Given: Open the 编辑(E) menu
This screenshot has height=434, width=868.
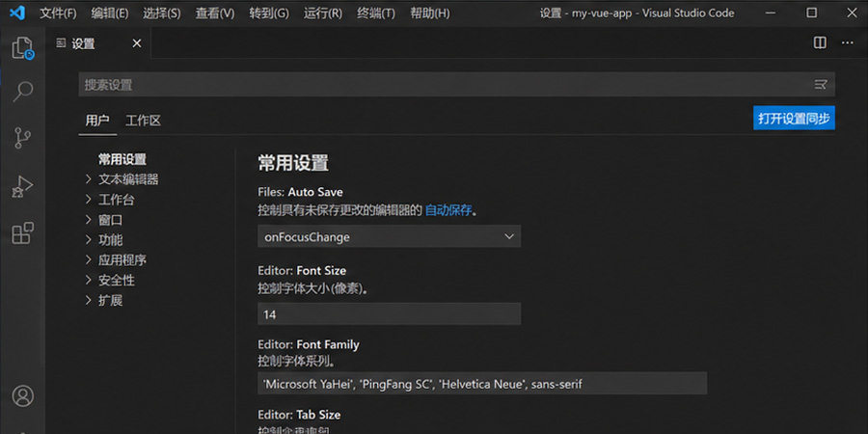Looking at the screenshot, I should (110, 14).
